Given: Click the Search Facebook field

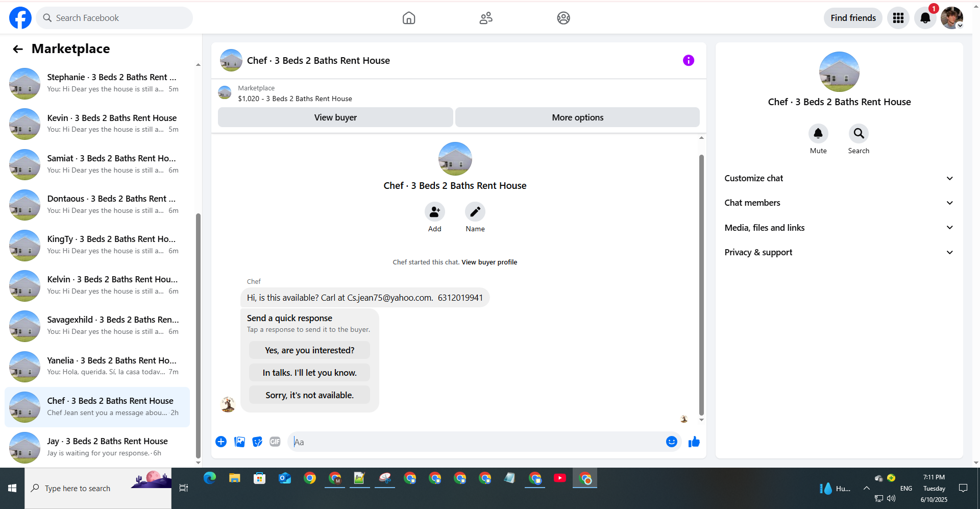Looking at the screenshot, I should (x=114, y=18).
